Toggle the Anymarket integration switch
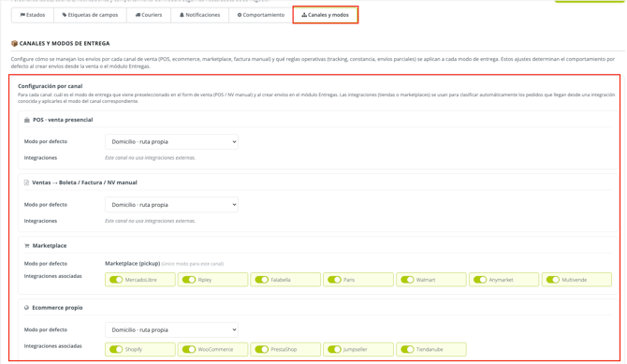This screenshot has width=627, height=364. pos(480,280)
